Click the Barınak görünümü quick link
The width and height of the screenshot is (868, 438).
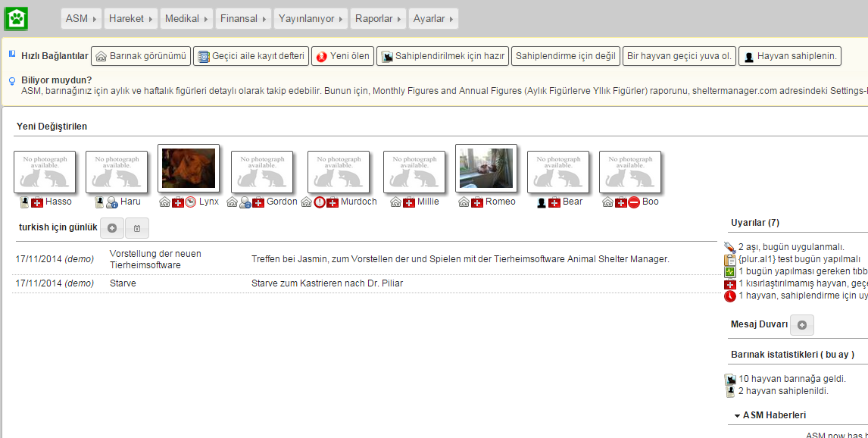(x=141, y=56)
